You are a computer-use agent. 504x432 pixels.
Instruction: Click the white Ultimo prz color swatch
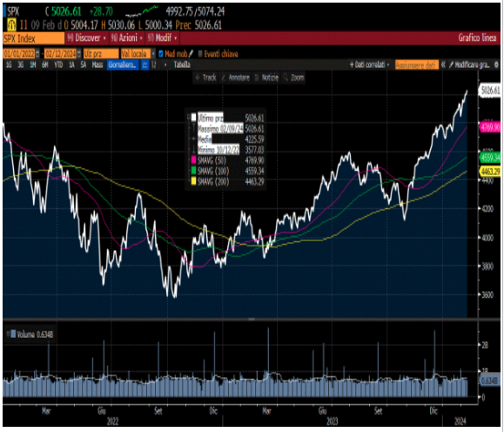pyautogui.click(x=193, y=118)
